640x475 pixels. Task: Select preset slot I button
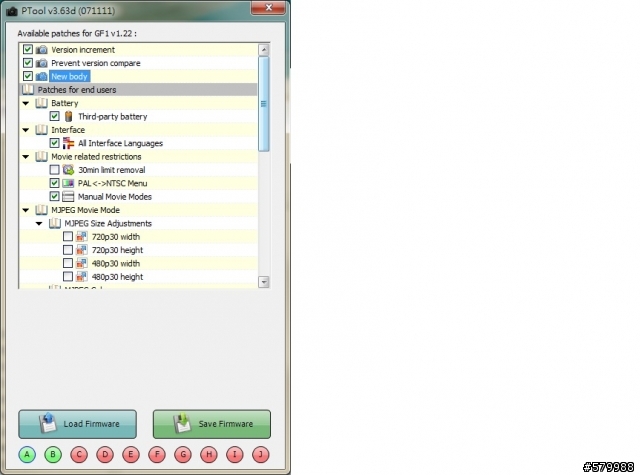(x=235, y=455)
